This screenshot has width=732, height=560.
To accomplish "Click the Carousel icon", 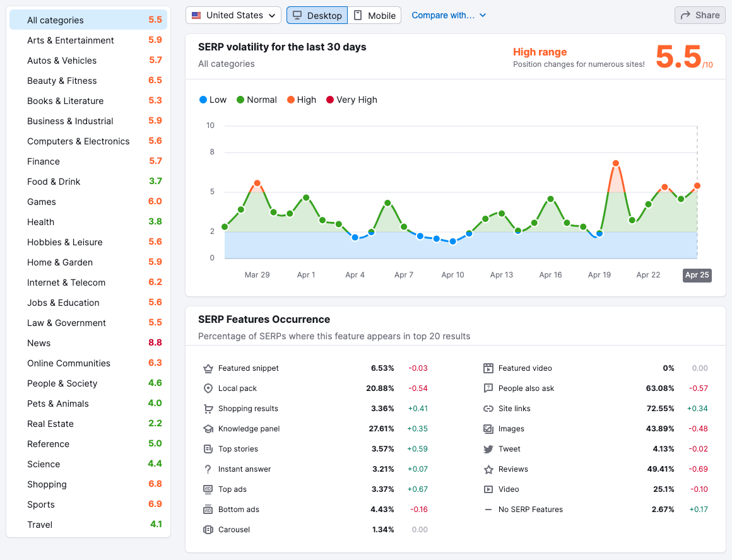I will point(208,529).
